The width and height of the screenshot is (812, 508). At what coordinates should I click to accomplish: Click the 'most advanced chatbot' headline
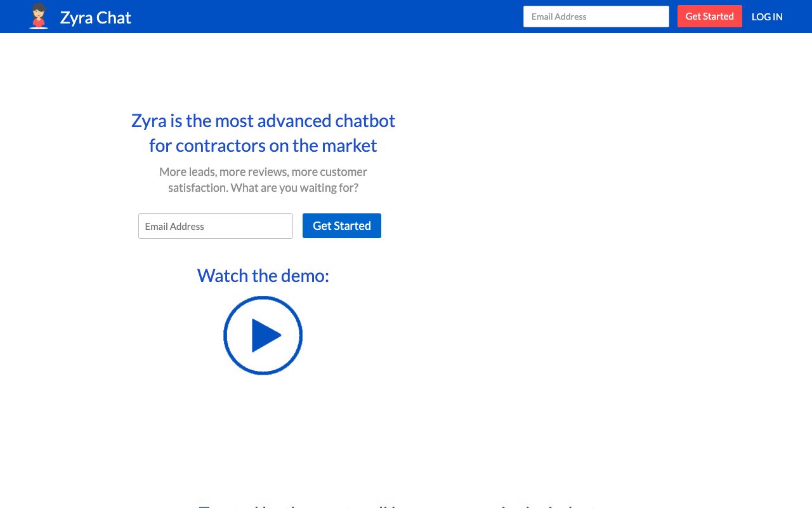tap(263, 133)
